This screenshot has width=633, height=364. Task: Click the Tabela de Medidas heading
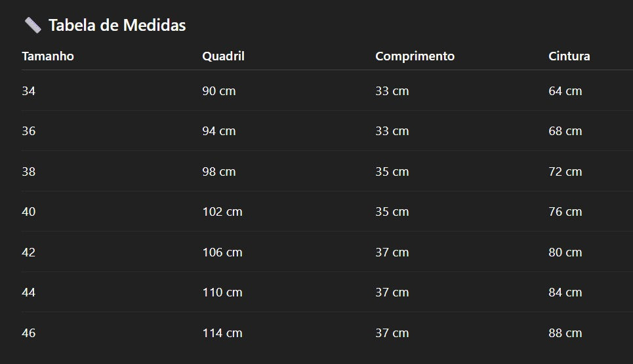click(x=117, y=26)
